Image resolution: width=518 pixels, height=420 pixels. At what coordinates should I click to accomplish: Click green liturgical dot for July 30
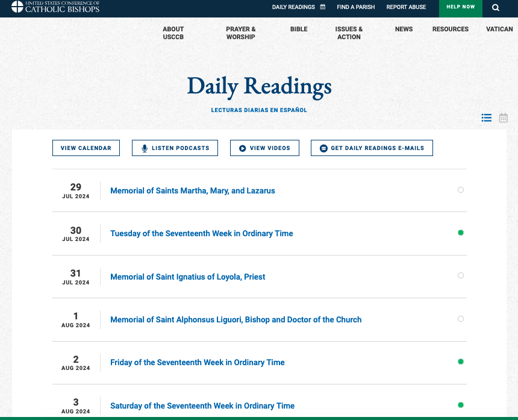pyautogui.click(x=461, y=233)
